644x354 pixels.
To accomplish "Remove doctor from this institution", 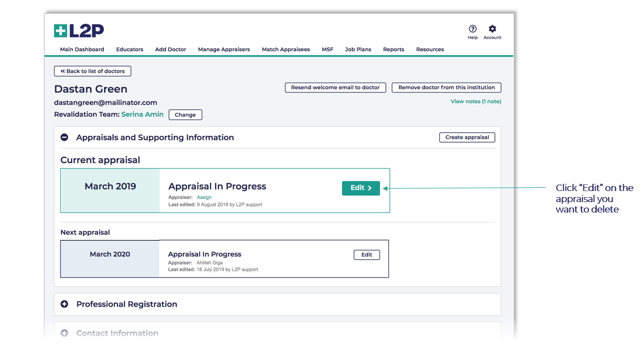I will tap(446, 88).
